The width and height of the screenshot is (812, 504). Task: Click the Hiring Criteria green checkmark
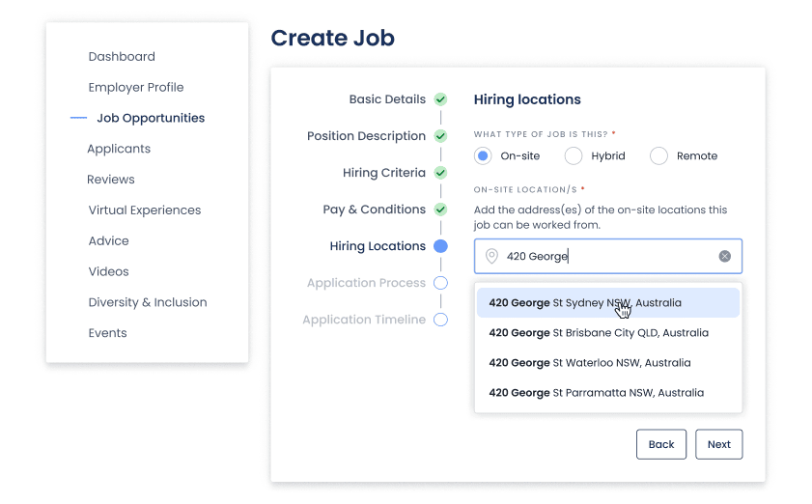[x=440, y=173]
